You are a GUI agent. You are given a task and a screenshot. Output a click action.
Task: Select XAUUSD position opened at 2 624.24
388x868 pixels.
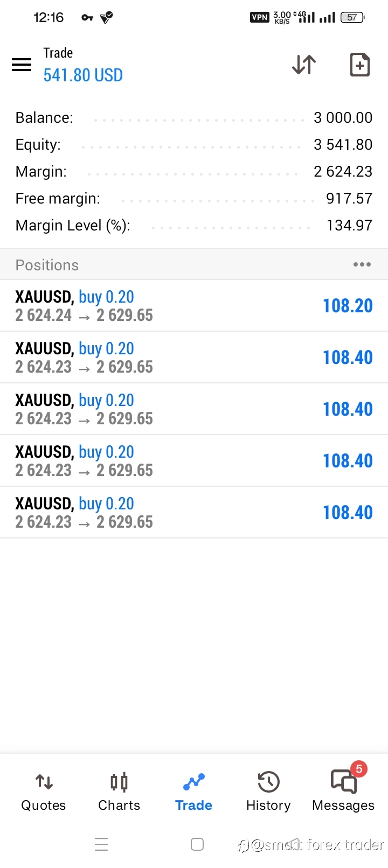tap(194, 305)
